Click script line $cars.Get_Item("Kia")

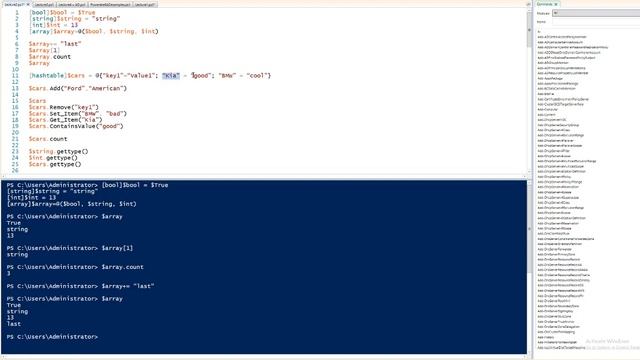[66, 120]
